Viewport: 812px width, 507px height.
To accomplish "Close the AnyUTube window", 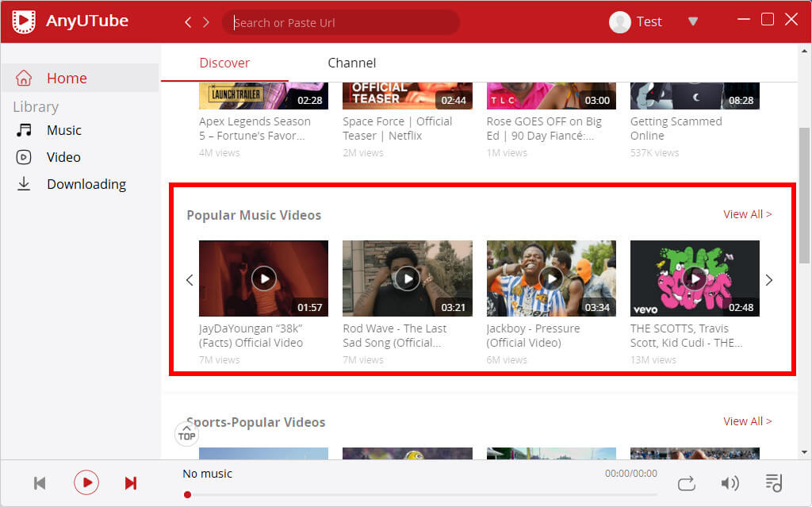I will [791, 20].
